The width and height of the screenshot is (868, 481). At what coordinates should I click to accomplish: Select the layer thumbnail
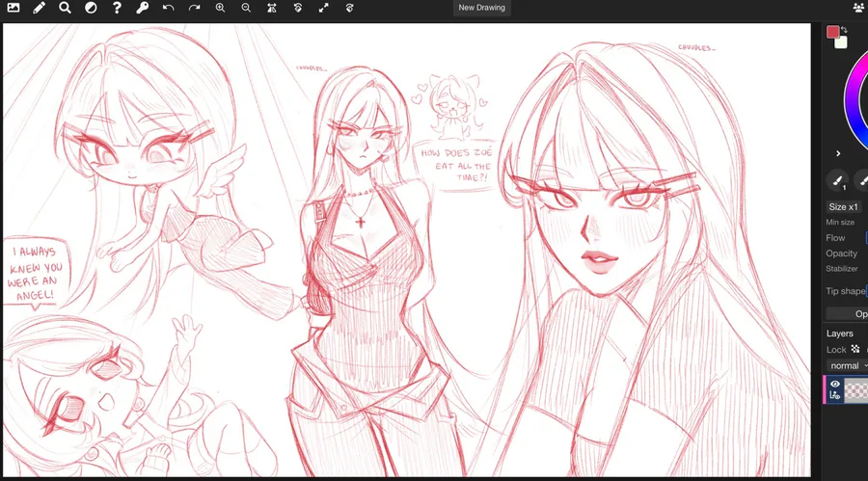855,389
